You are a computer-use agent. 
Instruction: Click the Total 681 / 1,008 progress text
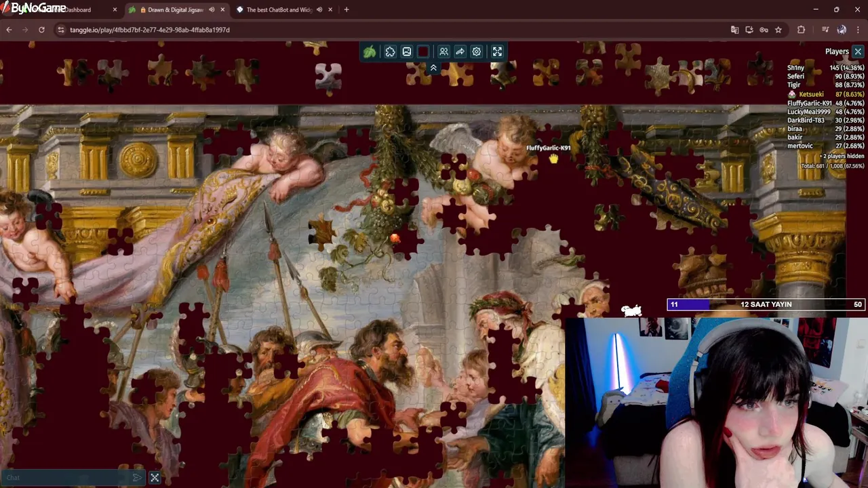point(833,166)
